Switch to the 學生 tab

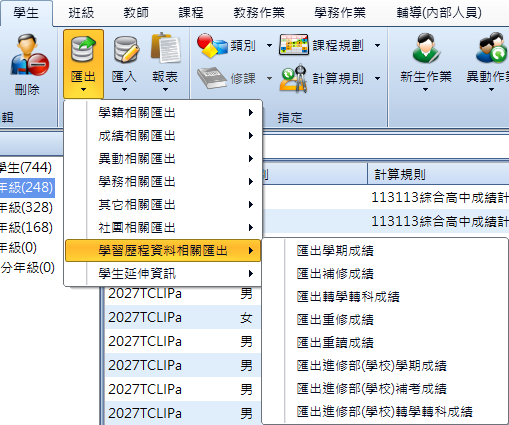(x=26, y=13)
